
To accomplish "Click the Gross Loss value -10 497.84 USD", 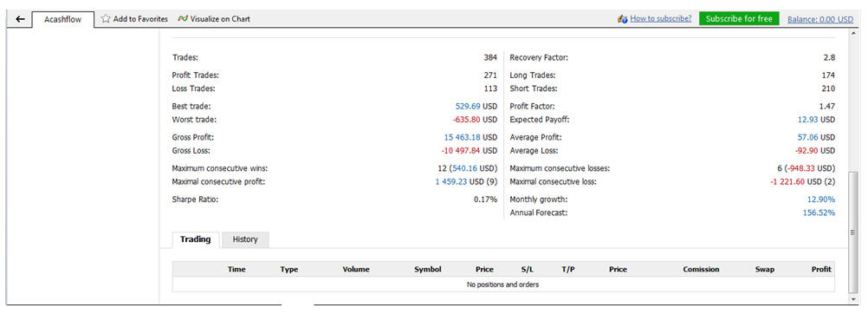I will [x=470, y=151].
